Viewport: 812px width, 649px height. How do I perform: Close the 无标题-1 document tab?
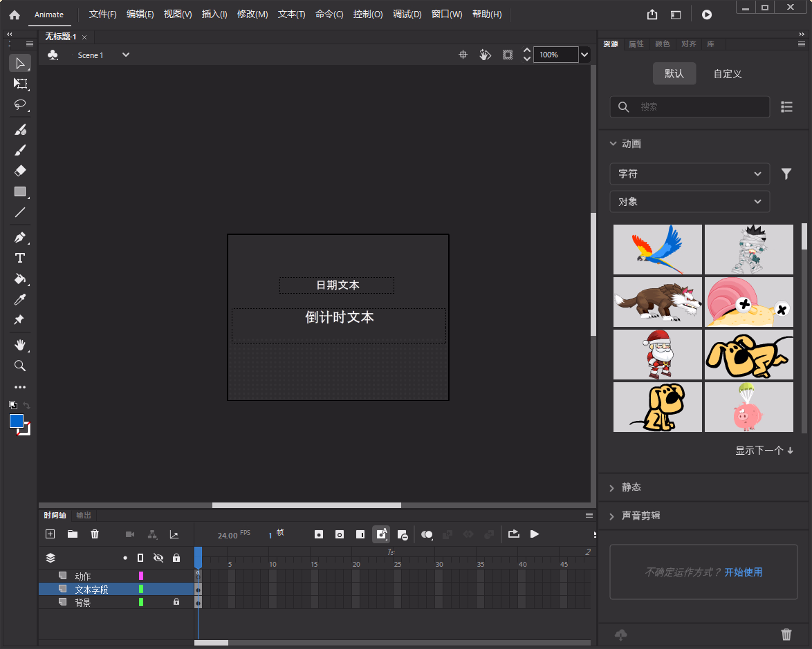(x=84, y=37)
